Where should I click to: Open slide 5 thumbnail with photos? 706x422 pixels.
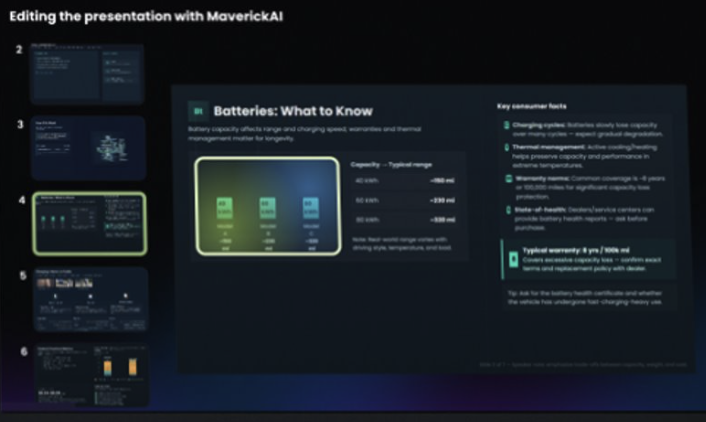point(91,299)
